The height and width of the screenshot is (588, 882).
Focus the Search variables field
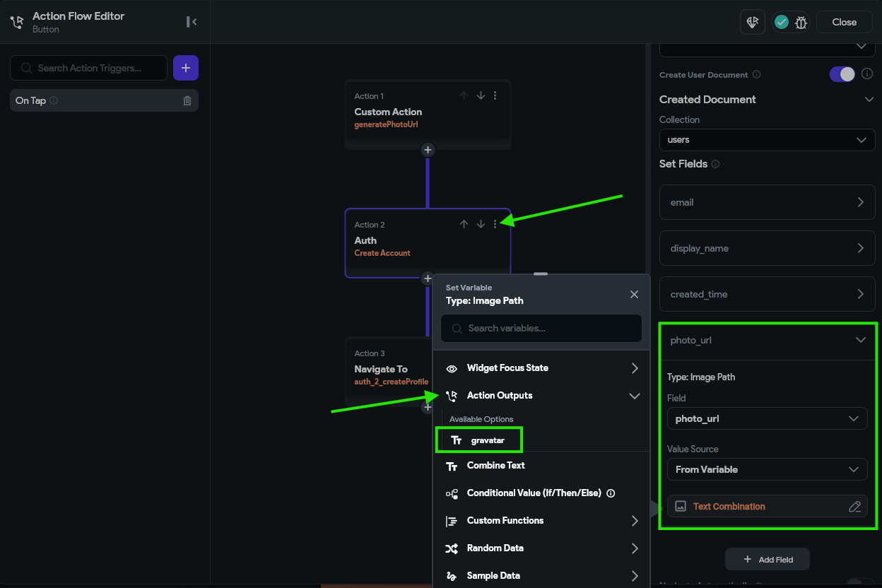(x=541, y=329)
